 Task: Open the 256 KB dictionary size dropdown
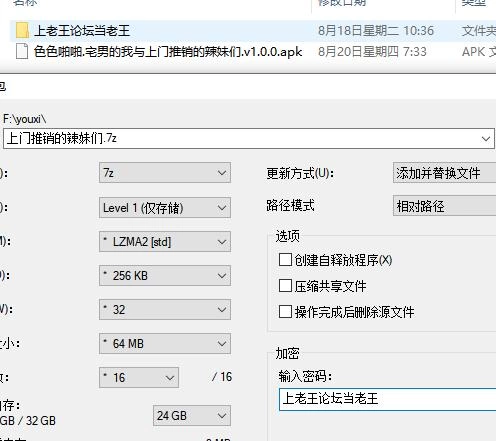165,276
